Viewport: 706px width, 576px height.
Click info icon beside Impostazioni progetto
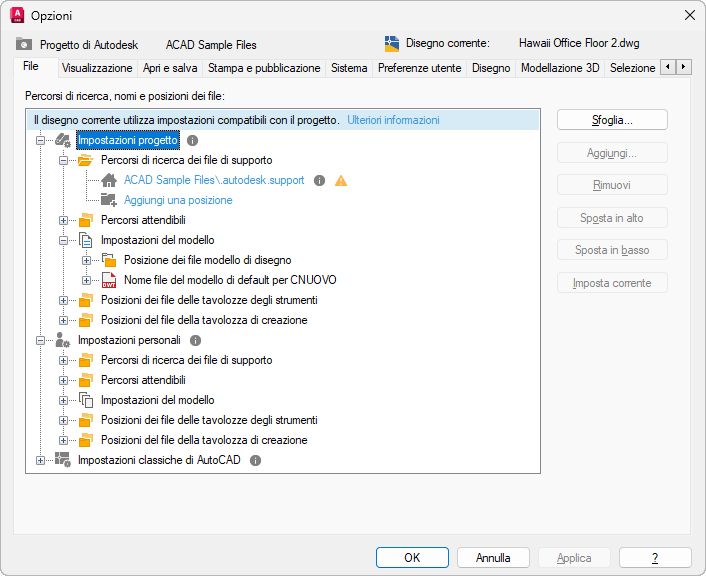tap(193, 141)
